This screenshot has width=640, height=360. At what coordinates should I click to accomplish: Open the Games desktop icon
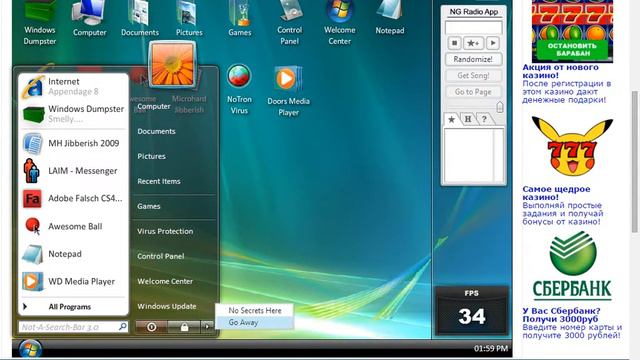[x=240, y=18]
